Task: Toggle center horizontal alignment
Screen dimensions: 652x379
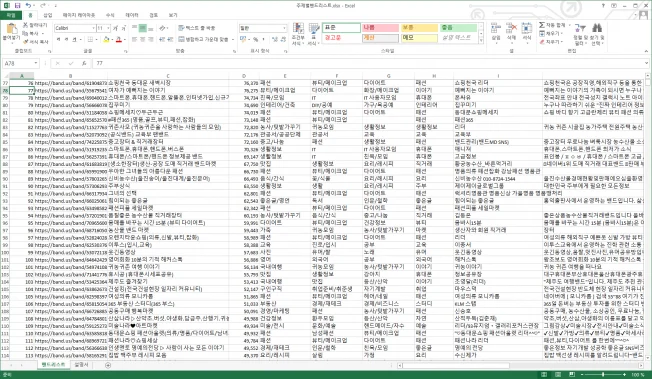Action: [x=142, y=40]
